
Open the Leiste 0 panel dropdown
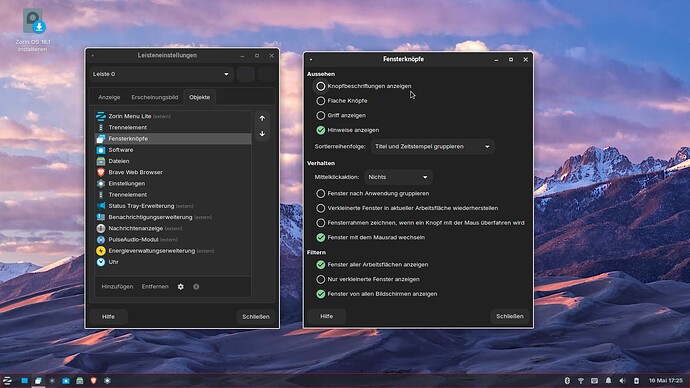tap(161, 74)
